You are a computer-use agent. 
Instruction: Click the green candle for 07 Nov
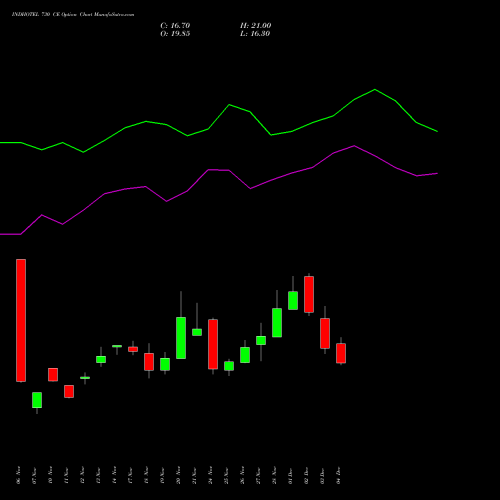click(37, 400)
